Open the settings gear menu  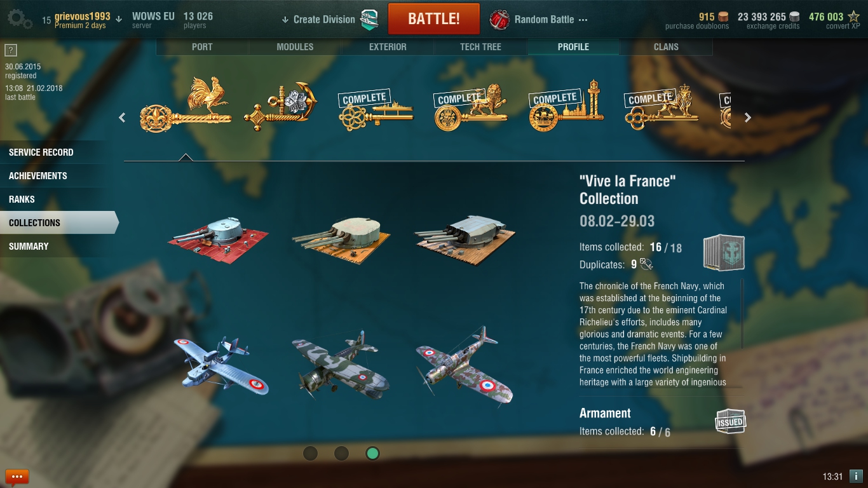click(20, 19)
